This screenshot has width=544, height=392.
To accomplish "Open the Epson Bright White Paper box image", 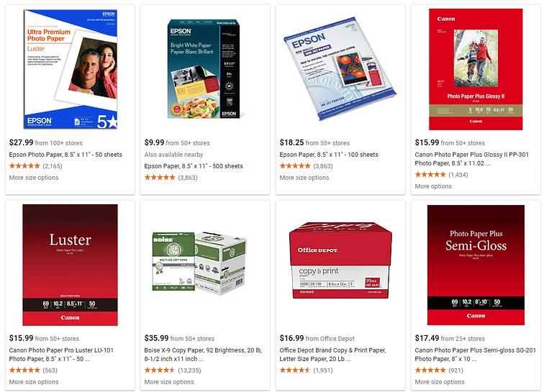I will [x=204, y=68].
